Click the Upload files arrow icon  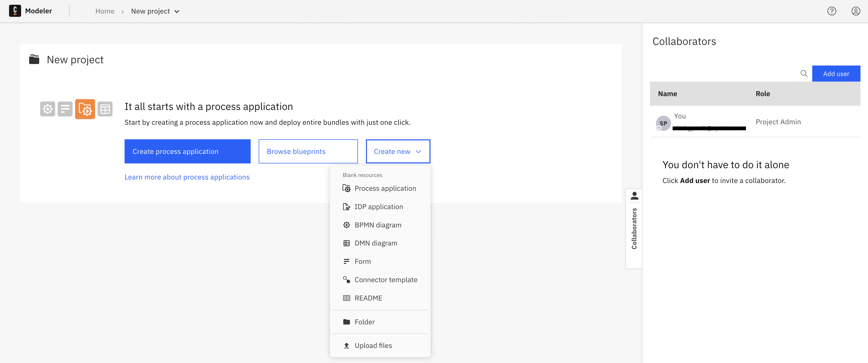[346, 345]
